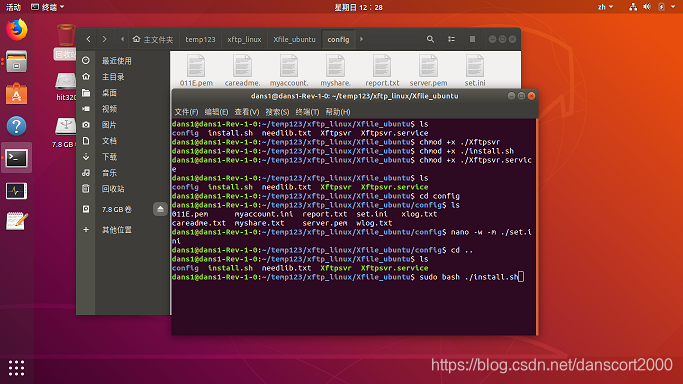The image size is (683, 384).
Task: Open the terminal 终端(T) menu
Action: (307, 112)
